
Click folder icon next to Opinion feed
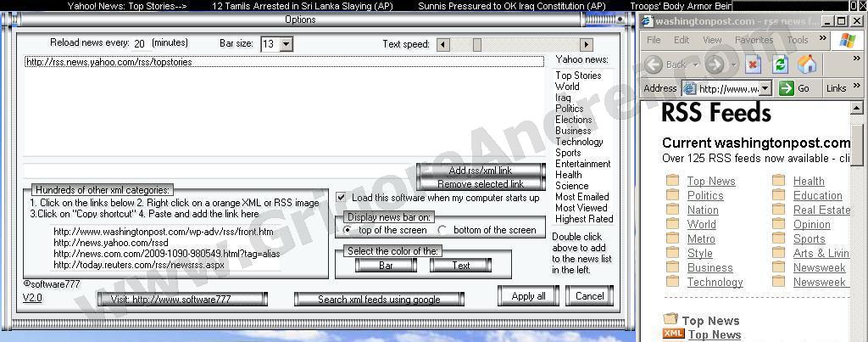[x=779, y=223]
